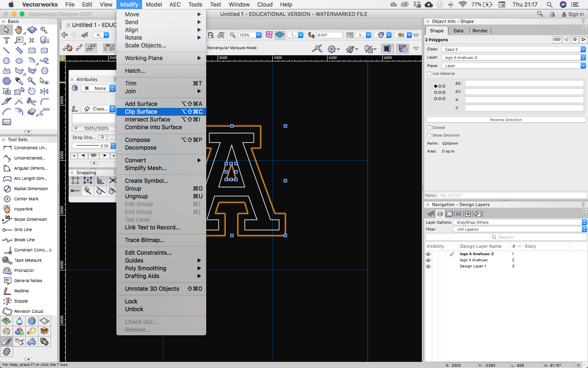Viewport: 588px width, 368px height.
Task: Toggle visibility of logo A Anahuac layer
Action: [x=428, y=260]
